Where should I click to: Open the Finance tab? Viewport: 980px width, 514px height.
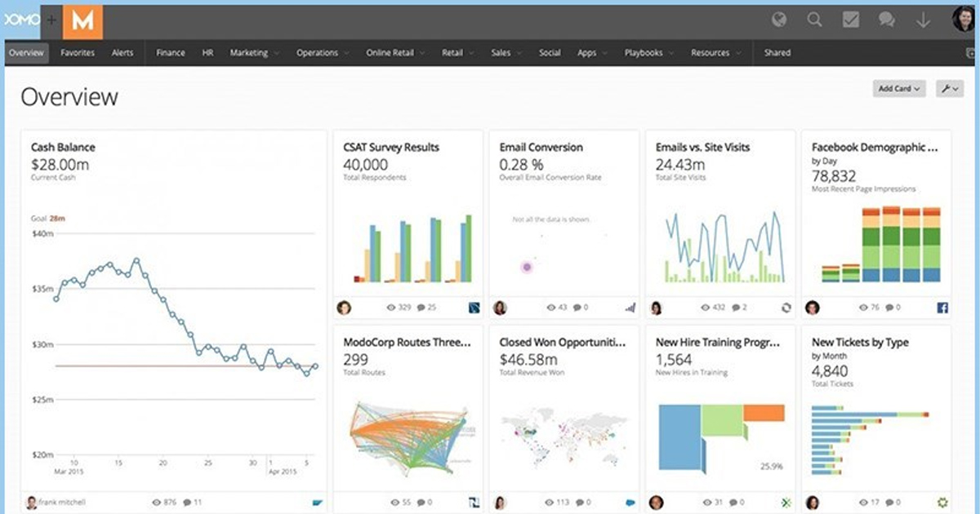pos(171,53)
